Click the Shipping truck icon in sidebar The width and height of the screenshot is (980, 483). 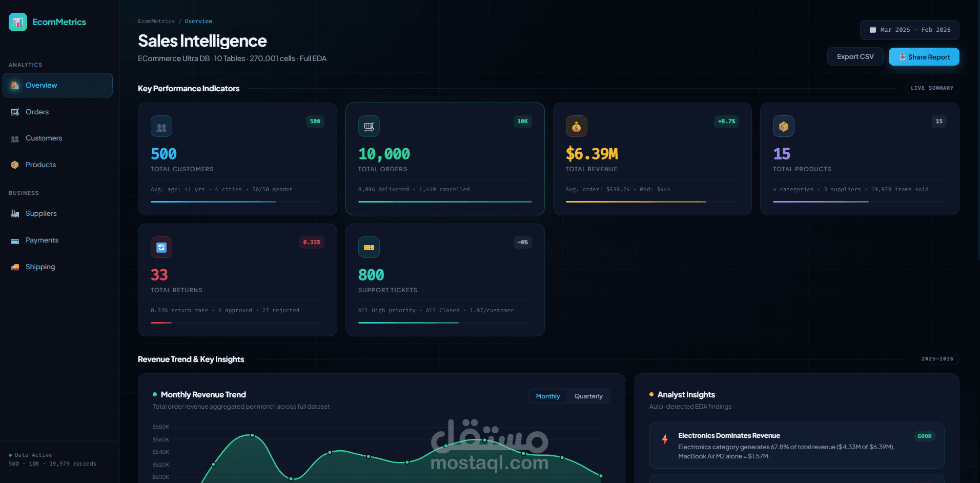15,267
